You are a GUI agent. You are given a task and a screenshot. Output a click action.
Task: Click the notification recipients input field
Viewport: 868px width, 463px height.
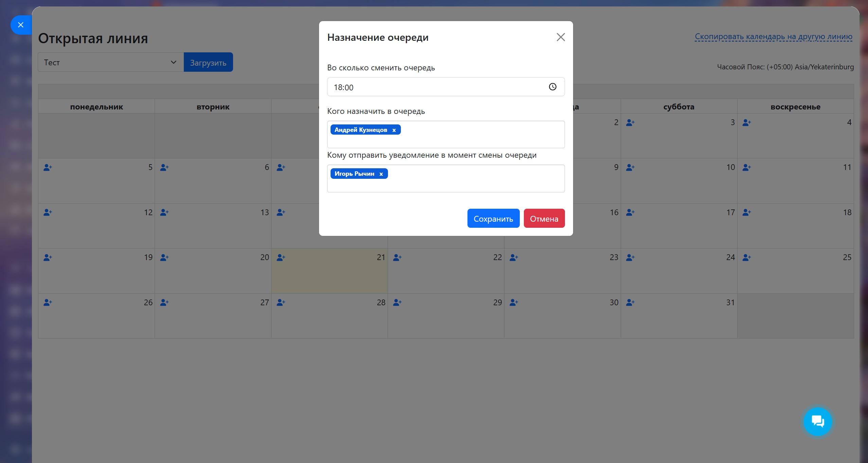[476, 179]
